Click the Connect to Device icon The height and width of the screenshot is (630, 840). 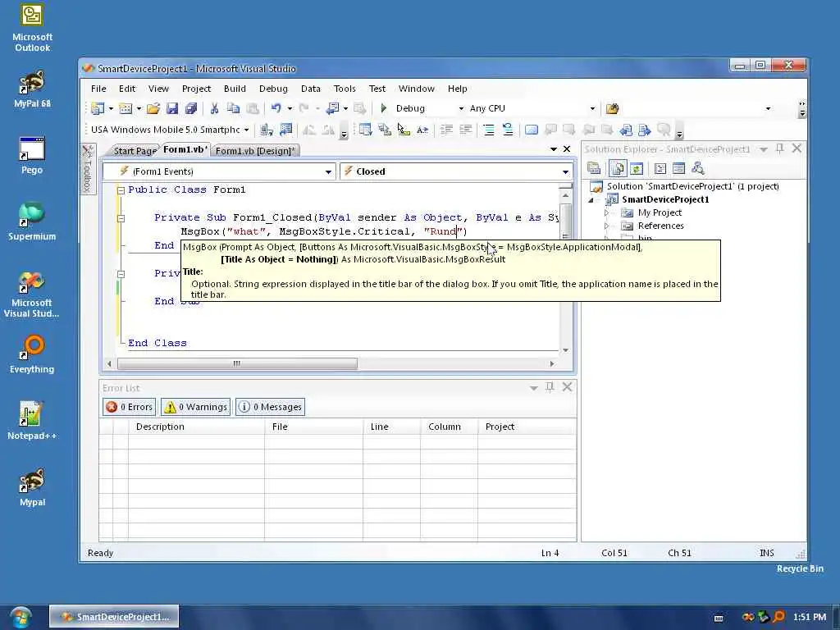(x=267, y=130)
